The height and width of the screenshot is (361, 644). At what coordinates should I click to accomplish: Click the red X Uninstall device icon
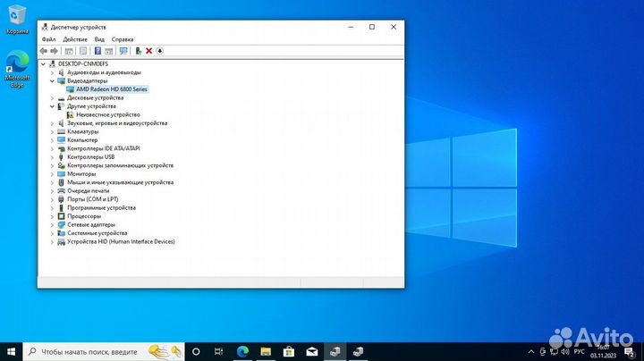(x=148, y=51)
